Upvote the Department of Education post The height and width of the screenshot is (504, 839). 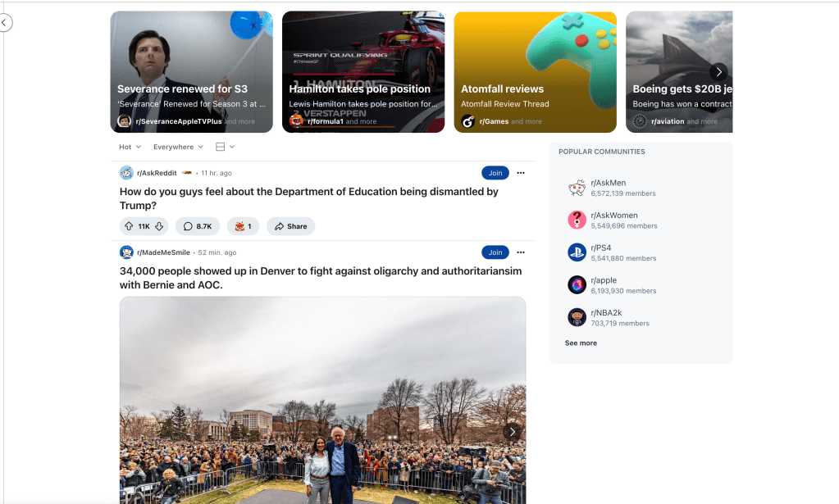129,226
